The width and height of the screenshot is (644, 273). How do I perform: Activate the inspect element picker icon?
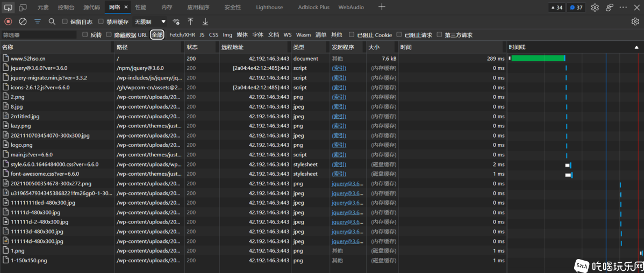pos(8,8)
